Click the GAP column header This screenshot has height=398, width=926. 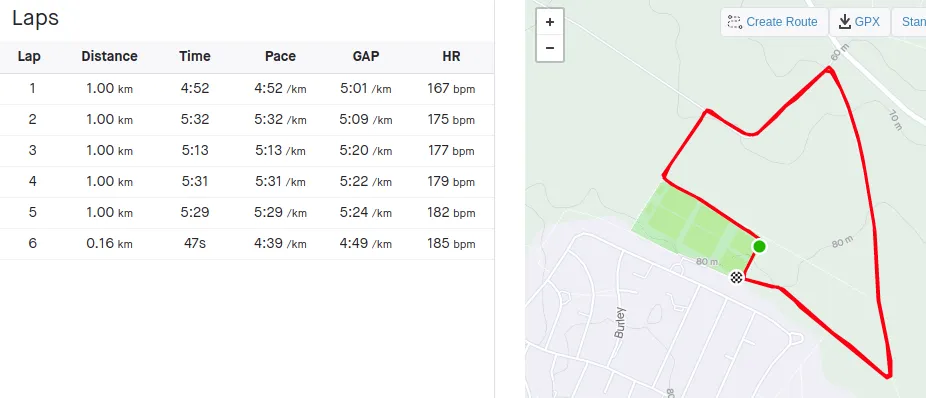point(366,57)
